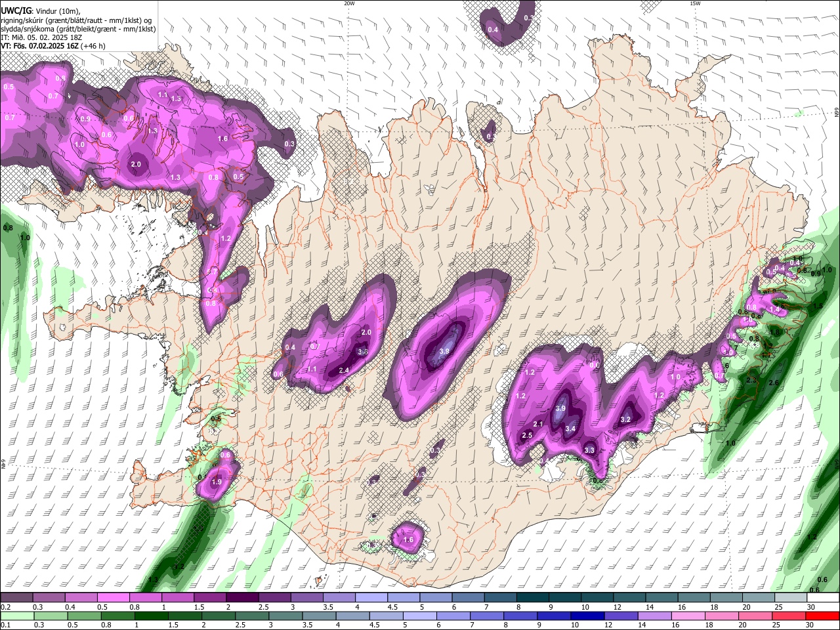Click the VT: Fös. 07.02.2025 16Z valid time
This screenshot has width=840, height=630.
39,46
